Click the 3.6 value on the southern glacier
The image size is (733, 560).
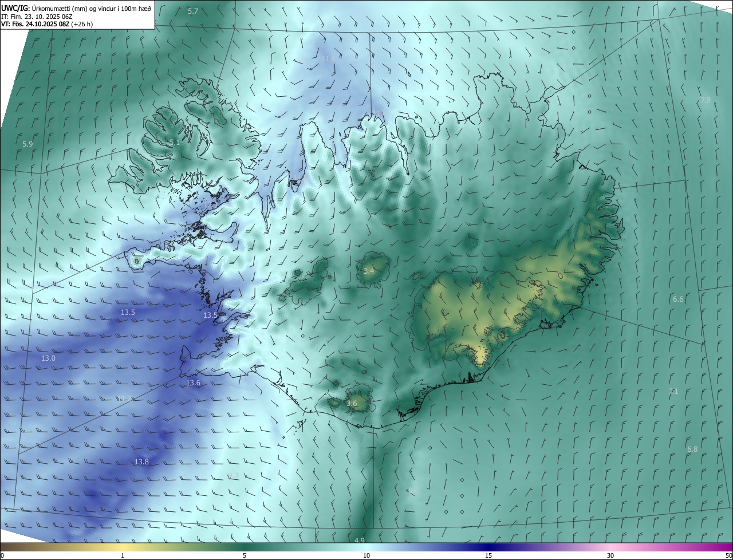(352, 403)
